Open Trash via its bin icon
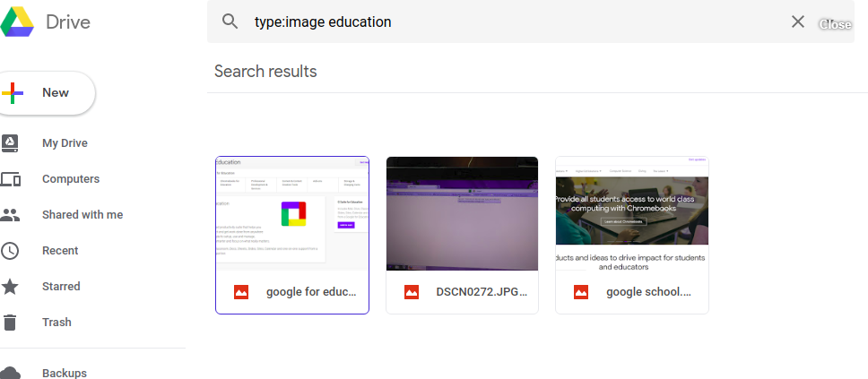 11,323
